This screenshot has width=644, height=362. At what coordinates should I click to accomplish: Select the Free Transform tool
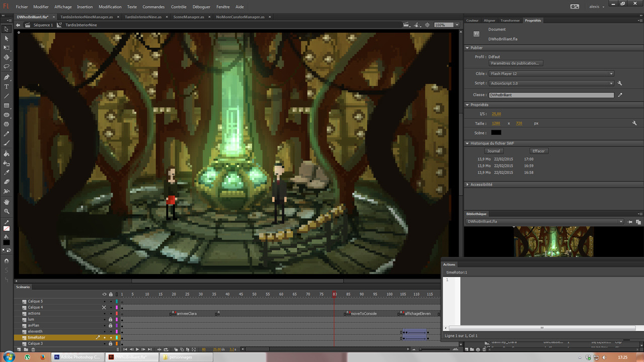7,48
